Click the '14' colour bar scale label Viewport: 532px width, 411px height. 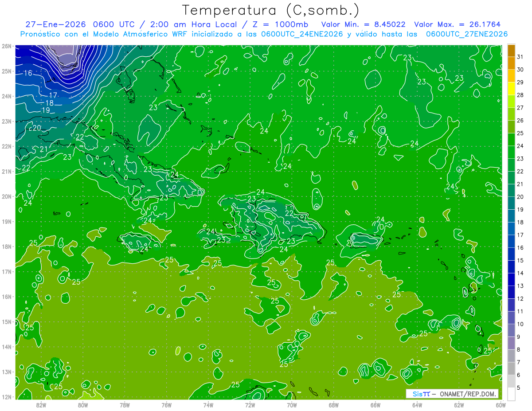click(x=520, y=273)
